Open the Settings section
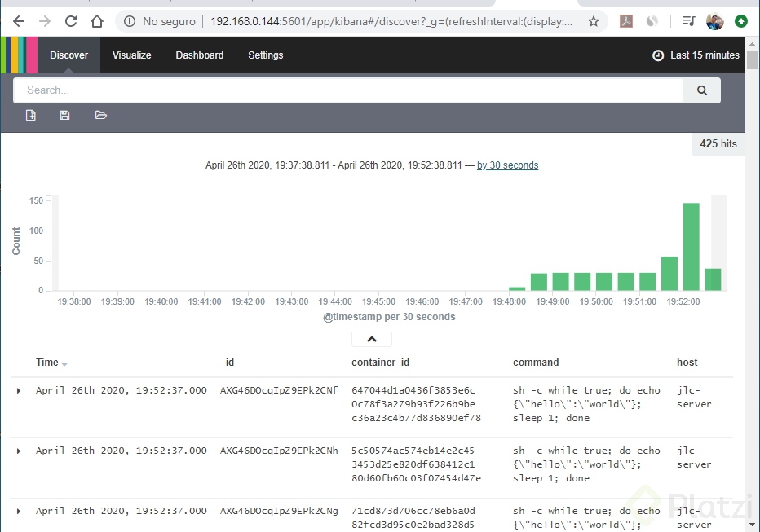Viewport: 760px width, 532px height. pos(265,55)
